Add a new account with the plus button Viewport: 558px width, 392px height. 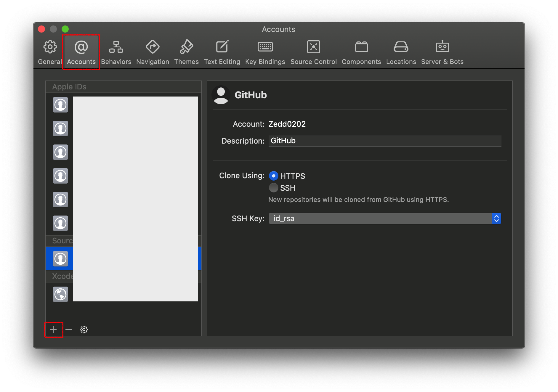[x=53, y=330]
